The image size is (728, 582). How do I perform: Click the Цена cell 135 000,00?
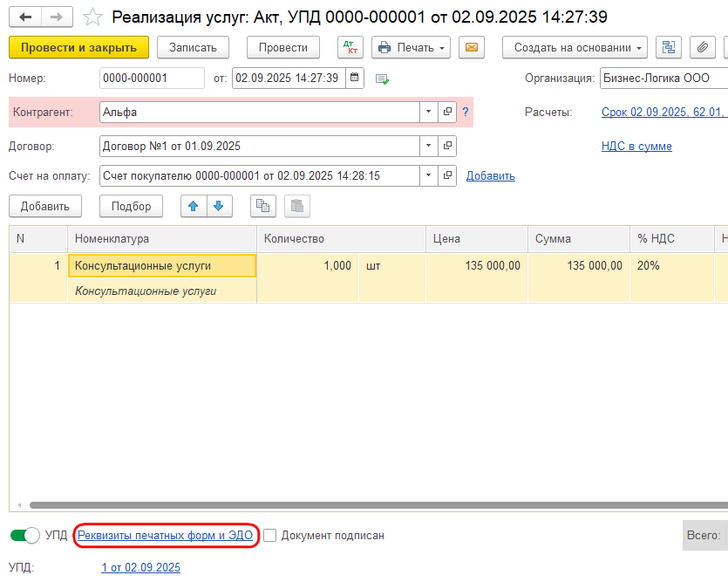coord(477,265)
